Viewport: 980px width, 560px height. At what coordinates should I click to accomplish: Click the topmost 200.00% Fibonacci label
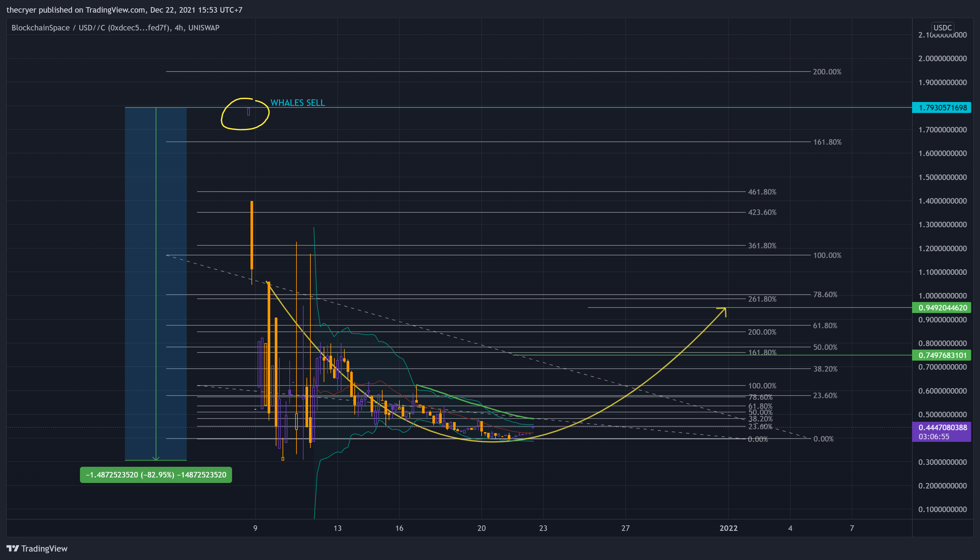(x=827, y=72)
